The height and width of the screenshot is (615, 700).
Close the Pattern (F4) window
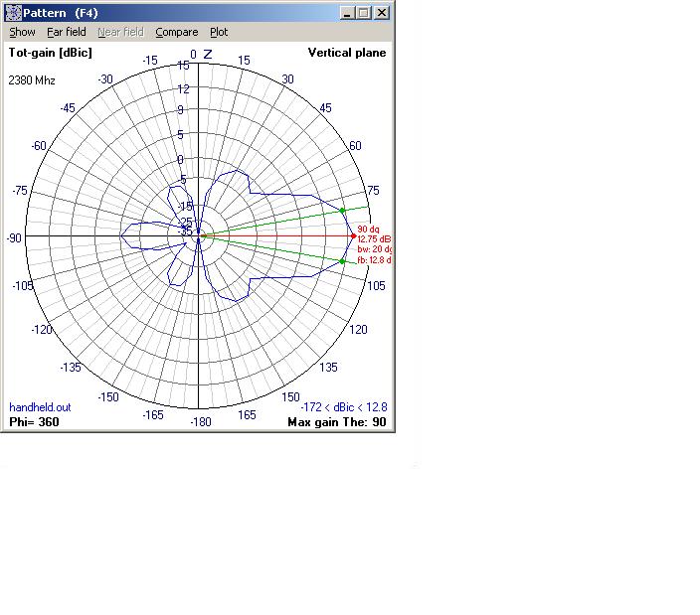point(381,13)
